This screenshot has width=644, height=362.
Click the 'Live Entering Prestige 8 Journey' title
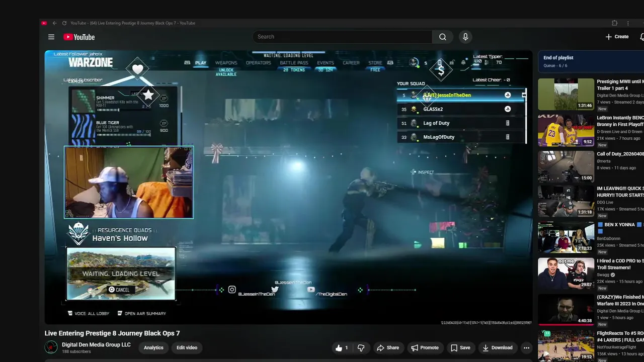112,333
